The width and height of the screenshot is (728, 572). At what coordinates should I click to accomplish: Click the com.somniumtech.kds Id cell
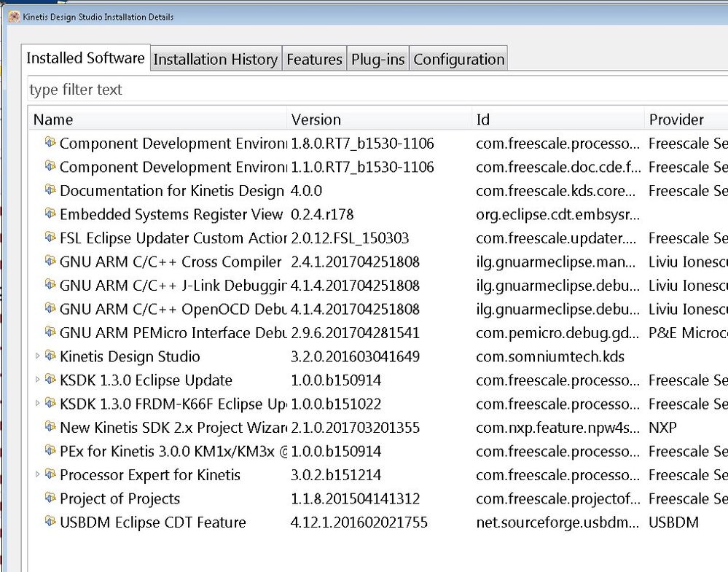[x=550, y=356]
